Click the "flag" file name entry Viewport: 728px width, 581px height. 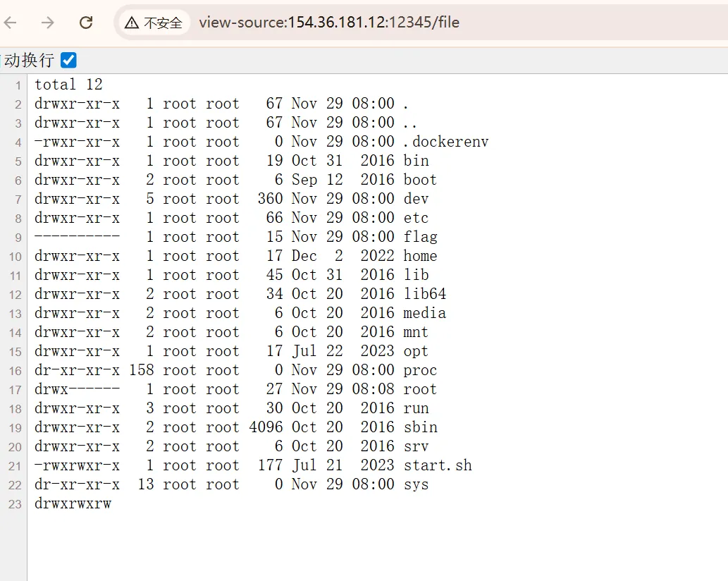[420, 237]
